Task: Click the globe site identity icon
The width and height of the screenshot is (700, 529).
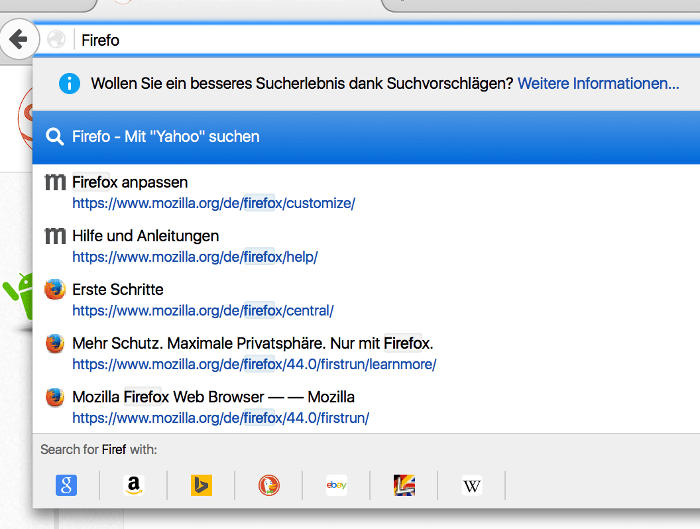Action: click(x=57, y=40)
